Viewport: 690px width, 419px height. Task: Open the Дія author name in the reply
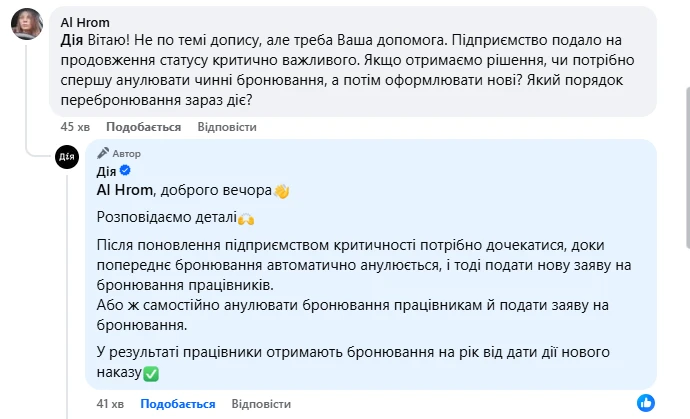pyautogui.click(x=106, y=171)
